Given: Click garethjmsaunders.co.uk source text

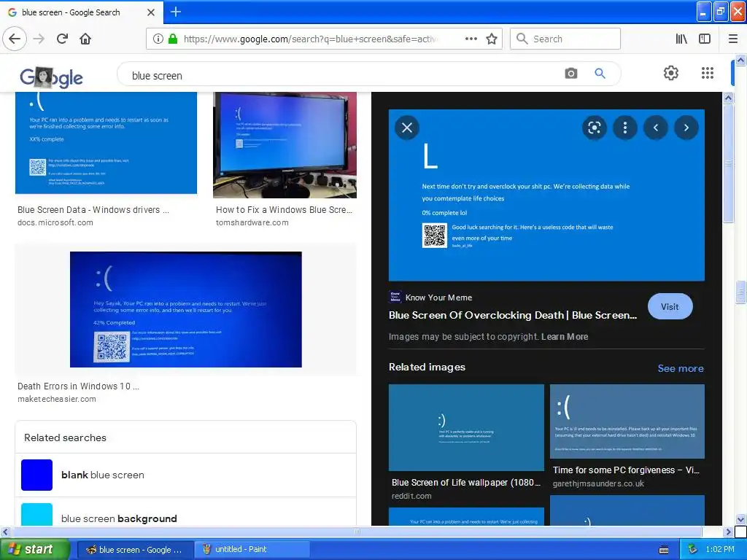Looking at the screenshot, I should pyautogui.click(x=598, y=483).
